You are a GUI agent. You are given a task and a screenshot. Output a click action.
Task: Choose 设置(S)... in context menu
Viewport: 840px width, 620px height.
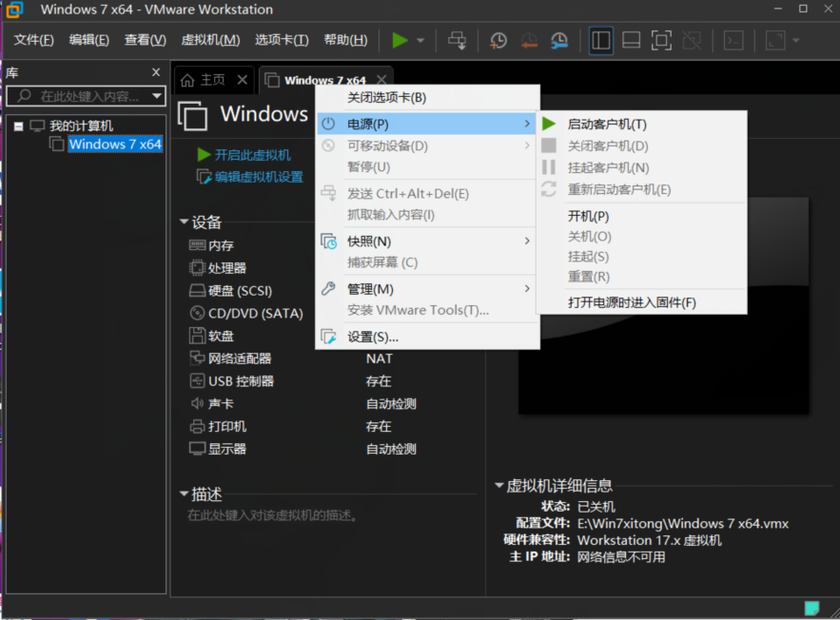426,338
